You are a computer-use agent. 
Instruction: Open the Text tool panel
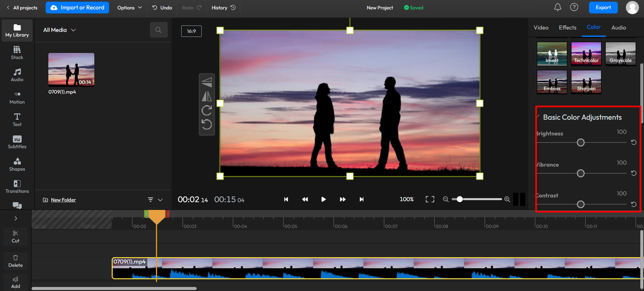pyautogui.click(x=17, y=120)
